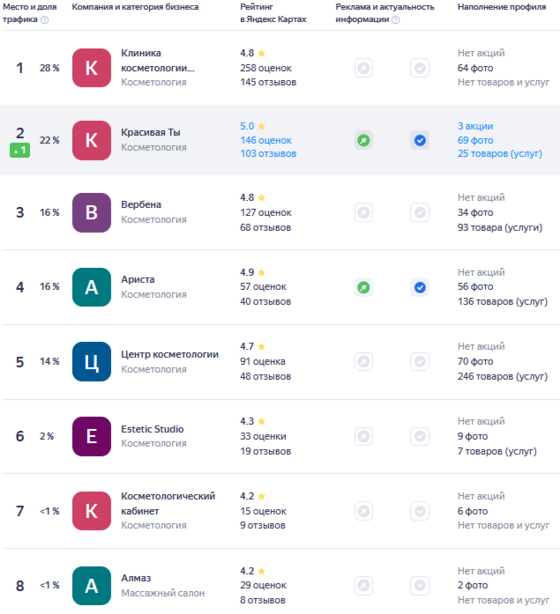
Task: Click the green advertising icon for Красивая Ты
Action: pyautogui.click(x=364, y=140)
